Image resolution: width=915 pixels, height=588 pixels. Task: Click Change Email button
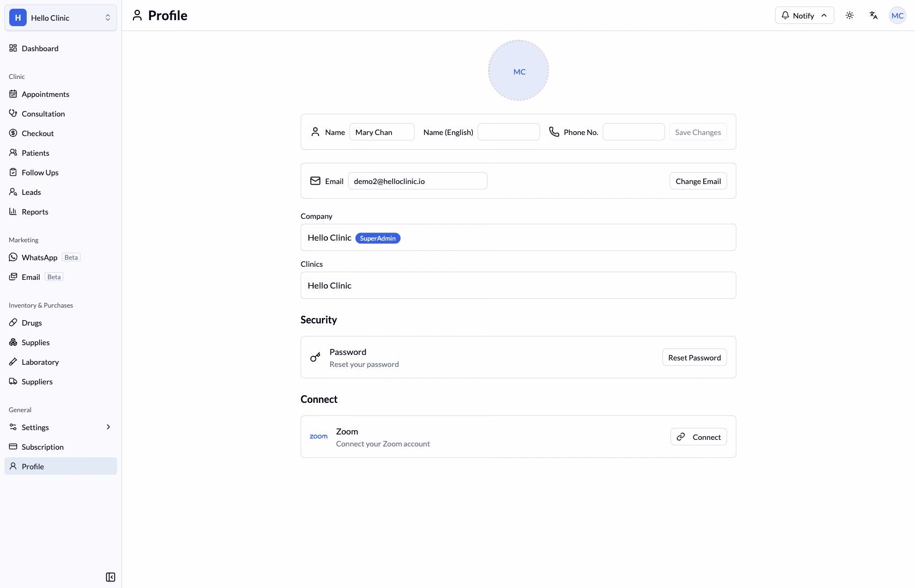tap(698, 181)
